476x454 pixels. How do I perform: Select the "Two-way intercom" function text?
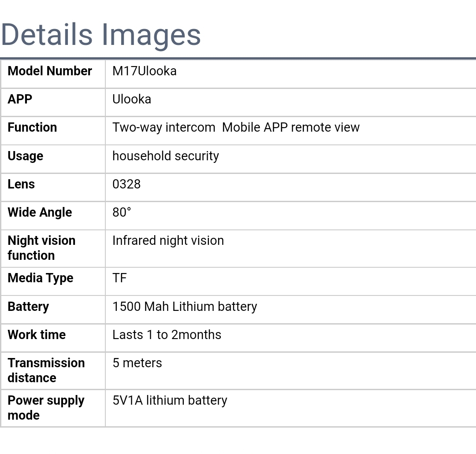164,127
